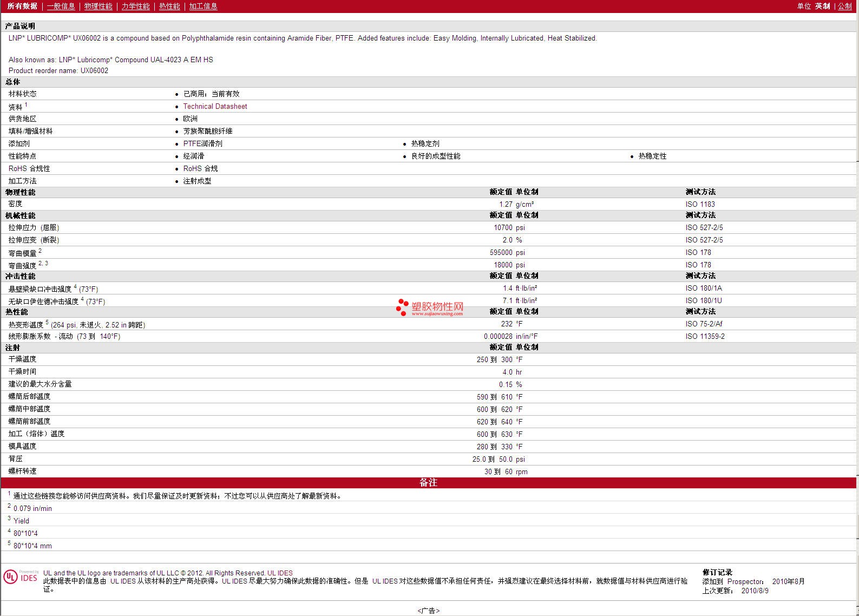
Task: Click the first UL IDES link after All Rights Reserved
Action: point(280,573)
